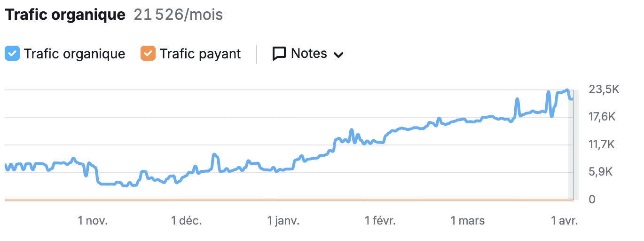Select the 1 févr. date marker
Image resolution: width=644 pixels, height=241 pixels.
tap(380, 220)
